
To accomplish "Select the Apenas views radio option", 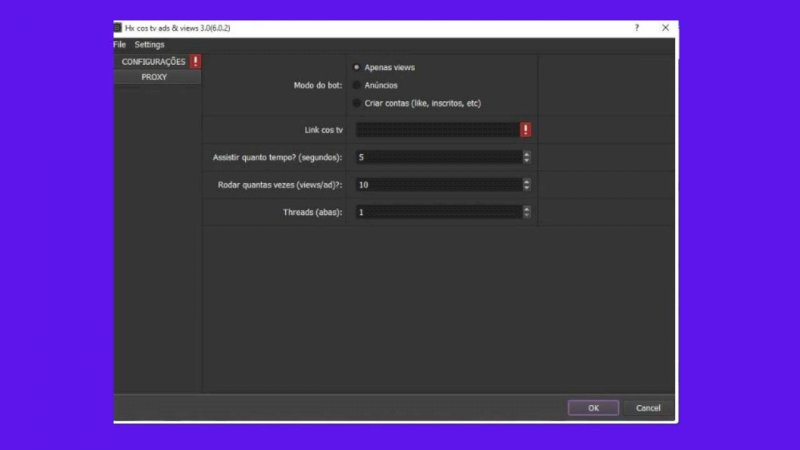I will tap(357, 67).
